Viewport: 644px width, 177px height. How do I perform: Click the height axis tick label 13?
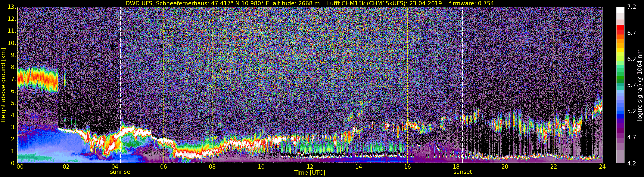(12, 7)
